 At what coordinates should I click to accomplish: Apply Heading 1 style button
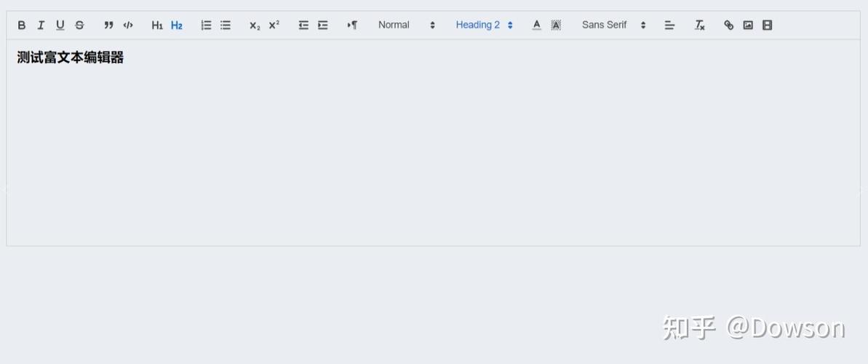click(157, 25)
